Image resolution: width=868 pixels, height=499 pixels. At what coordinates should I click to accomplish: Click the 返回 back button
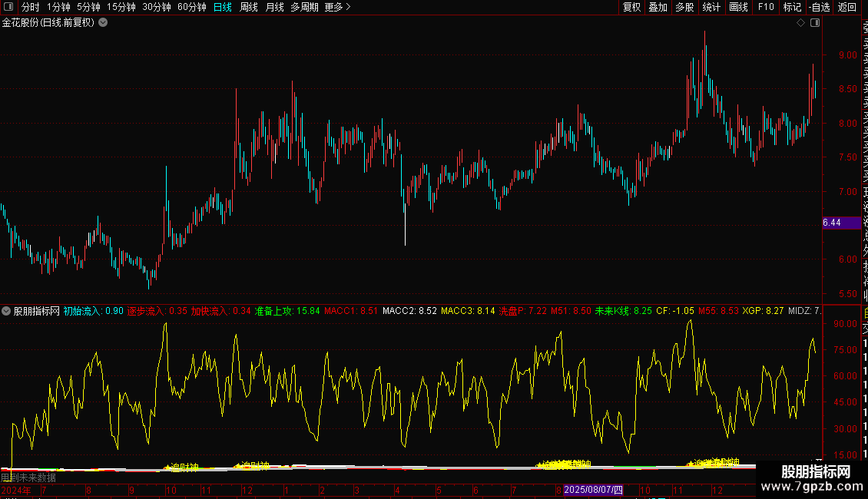click(847, 7)
